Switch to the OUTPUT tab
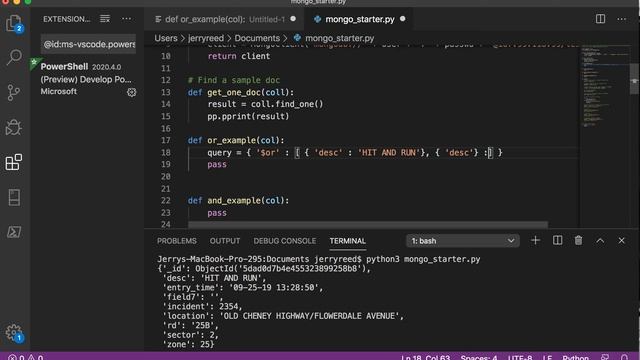 coord(225,241)
